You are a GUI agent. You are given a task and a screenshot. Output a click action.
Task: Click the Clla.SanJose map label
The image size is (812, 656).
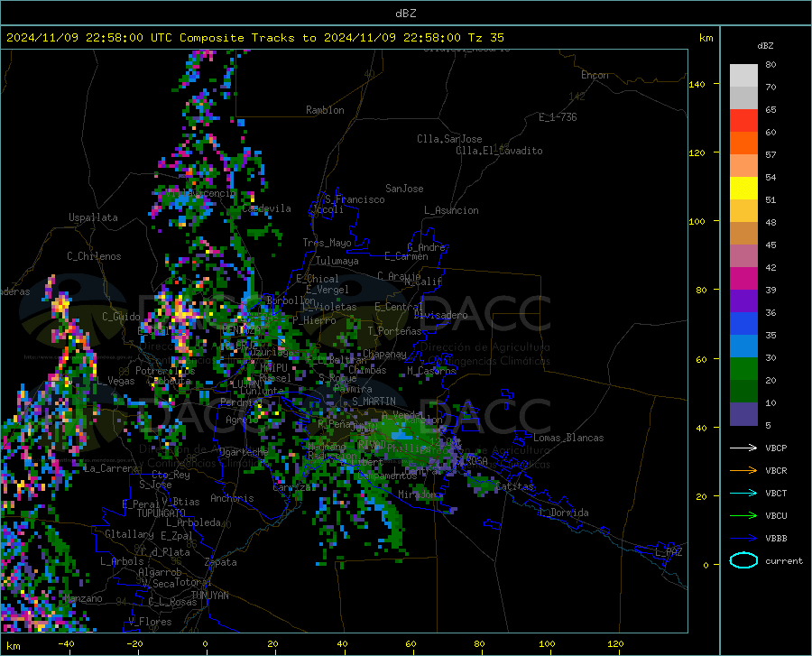pyautogui.click(x=449, y=139)
